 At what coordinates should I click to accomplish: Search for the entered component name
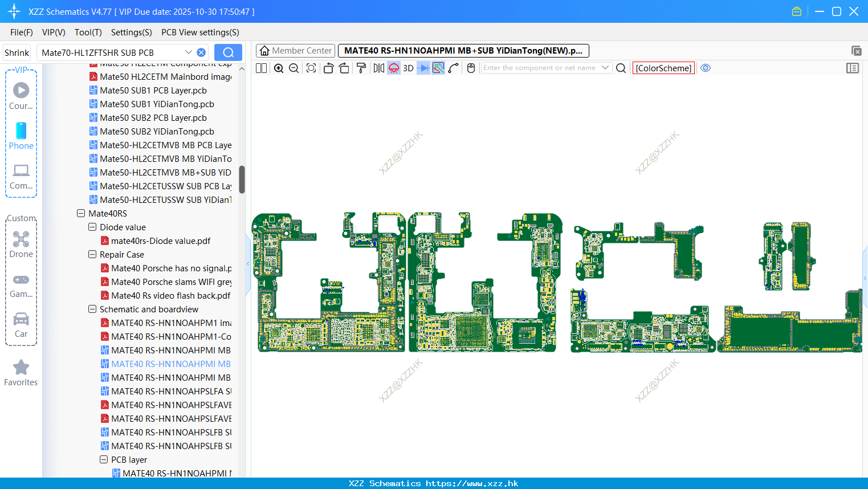(x=621, y=68)
